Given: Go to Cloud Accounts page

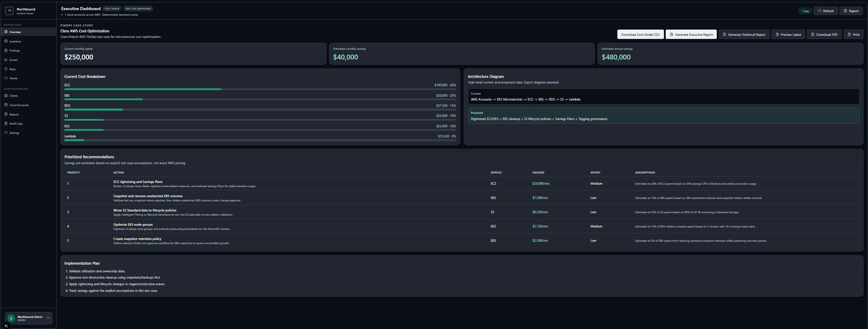Looking at the screenshot, I should (29, 105).
